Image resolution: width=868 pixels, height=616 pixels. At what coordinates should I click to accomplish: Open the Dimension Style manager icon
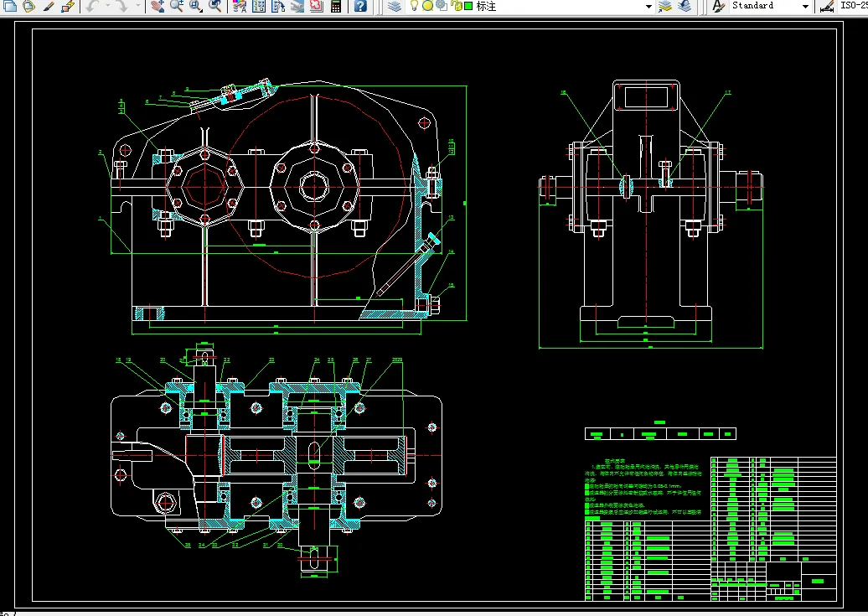[827, 6]
